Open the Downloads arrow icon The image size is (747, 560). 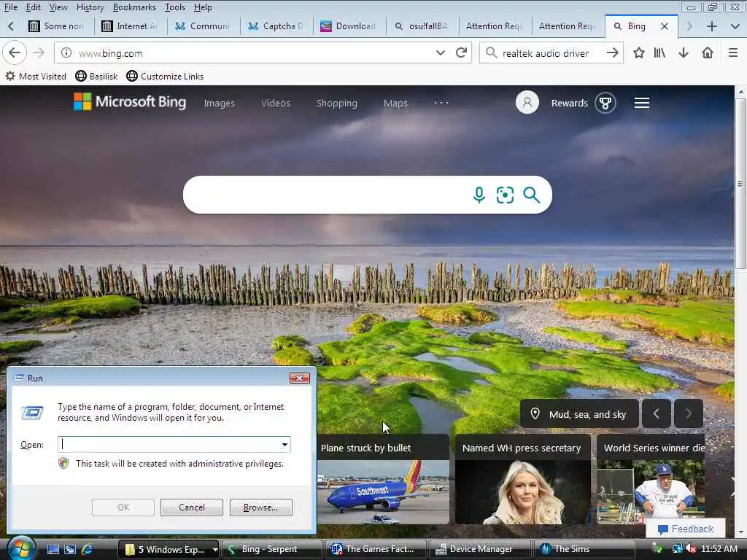pyautogui.click(x=684, y=52)
